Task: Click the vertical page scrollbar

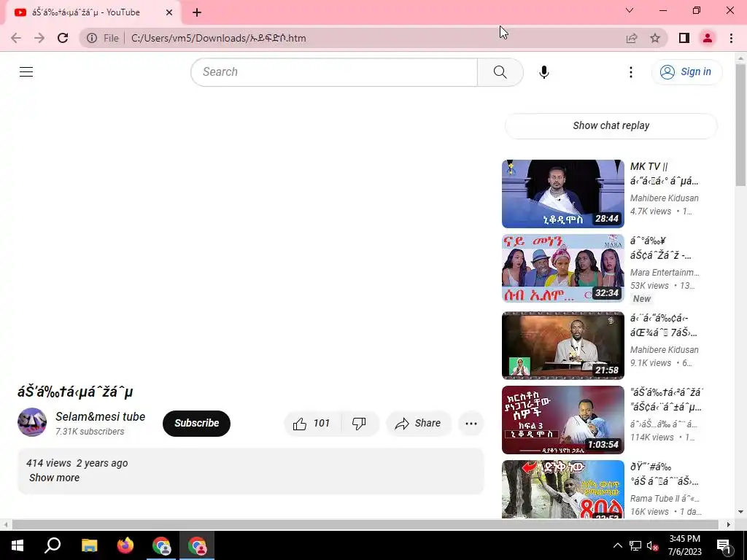Action: [740, 126]
